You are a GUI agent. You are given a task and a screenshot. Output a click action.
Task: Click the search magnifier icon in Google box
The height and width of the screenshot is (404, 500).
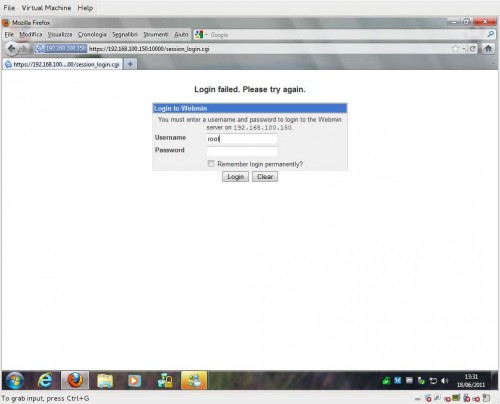click(490, 34)
